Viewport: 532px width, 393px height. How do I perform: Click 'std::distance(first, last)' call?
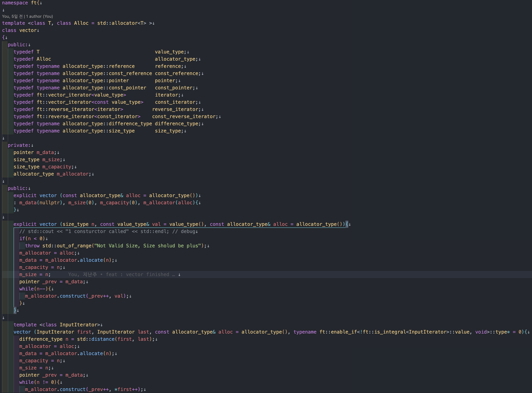pos(114,339)
